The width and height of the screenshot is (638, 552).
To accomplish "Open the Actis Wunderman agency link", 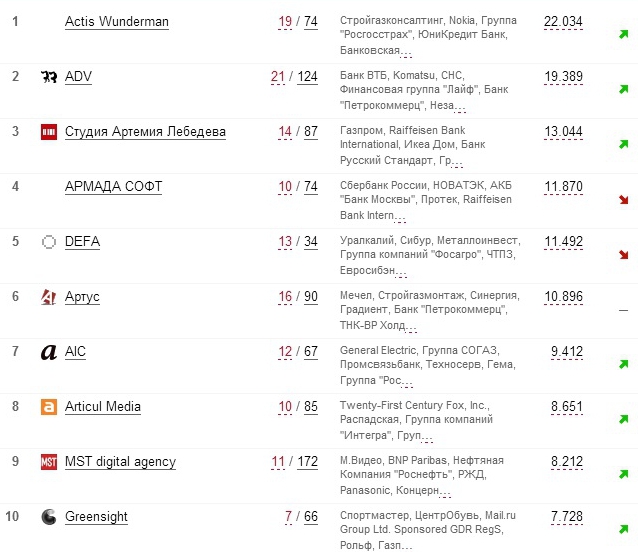I will pos(116,21).
